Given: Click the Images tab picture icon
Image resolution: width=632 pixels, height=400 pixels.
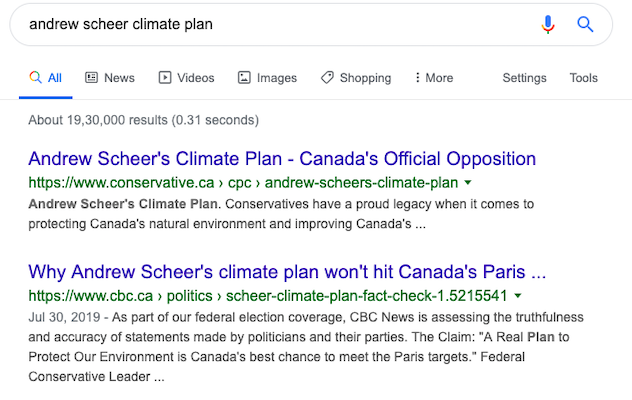Looking at the screenshot, I should click(244, 77).
